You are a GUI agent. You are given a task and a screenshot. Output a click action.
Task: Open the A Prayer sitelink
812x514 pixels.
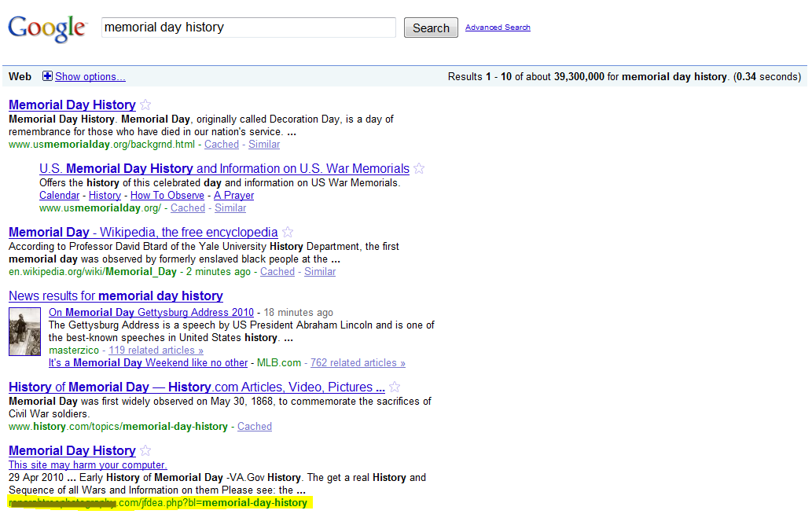coord(234,195)
